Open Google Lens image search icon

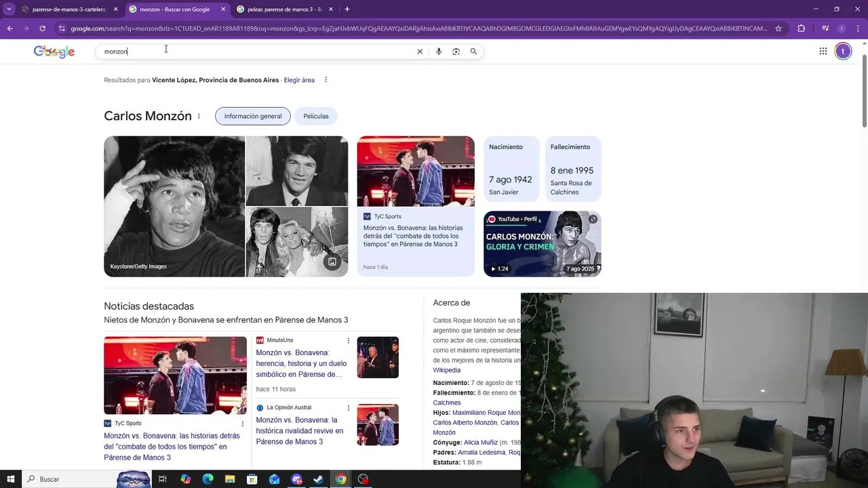click(456, 52)
